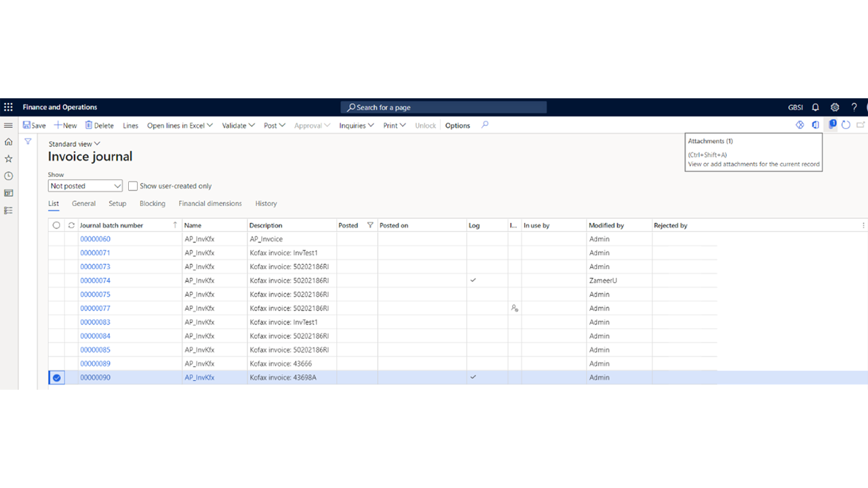This screenshot has height=488, width=868.
Task: Expand the Validate menu
Action: [238, 125]
